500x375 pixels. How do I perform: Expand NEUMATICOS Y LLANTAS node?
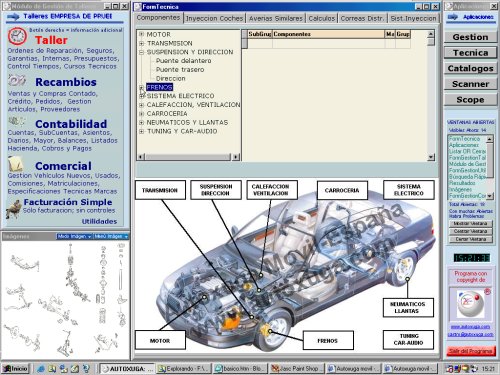pos(141,123)
